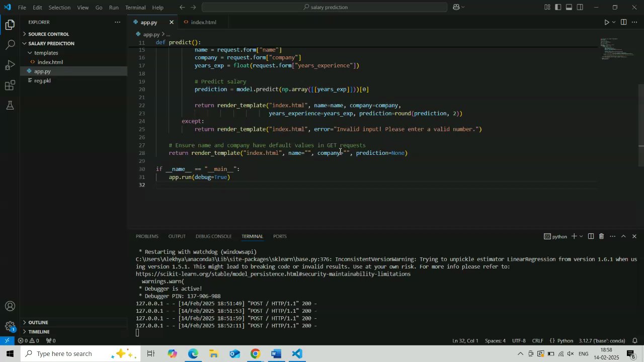Create a new terminal with the plus icon

574,236
